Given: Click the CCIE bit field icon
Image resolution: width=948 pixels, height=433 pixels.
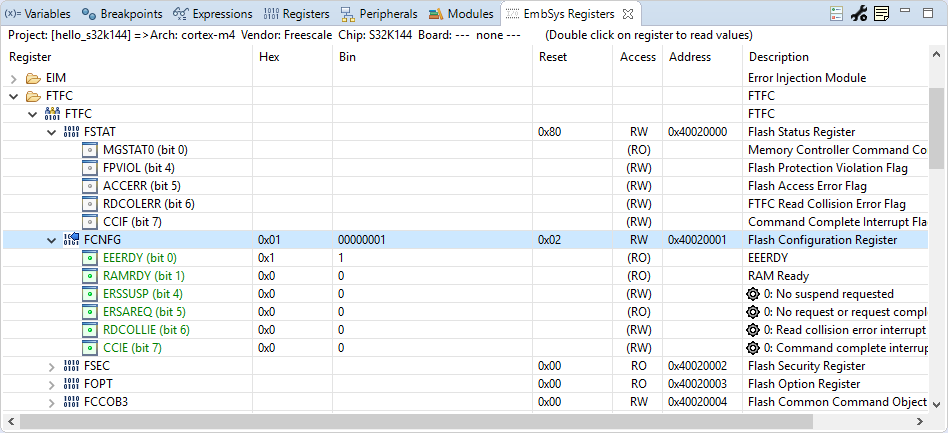Looking at the screenshot, I should (x=89, y=348).
